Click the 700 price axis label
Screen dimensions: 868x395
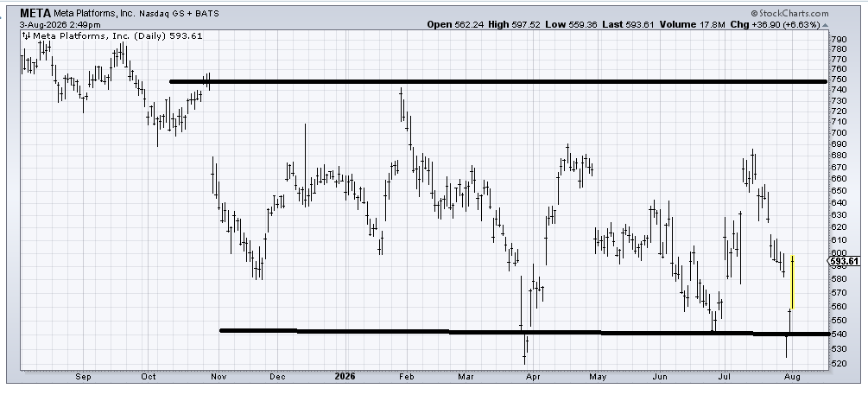point(839,133)
